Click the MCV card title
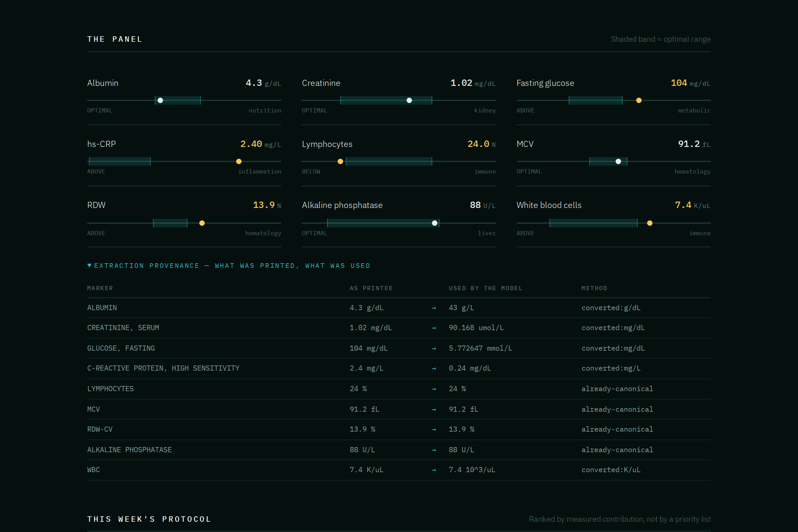Image resolution: width=798 pixels, height=532 pixels. [x=525, y=144]
